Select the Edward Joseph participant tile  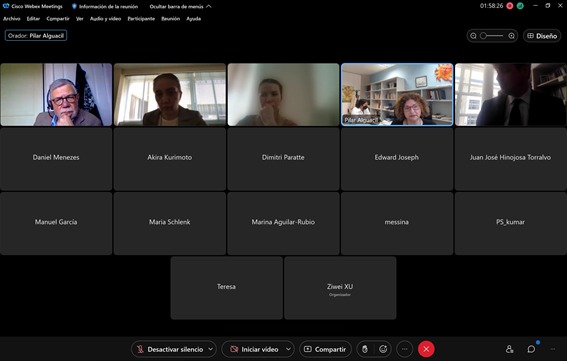pos(397,159)
